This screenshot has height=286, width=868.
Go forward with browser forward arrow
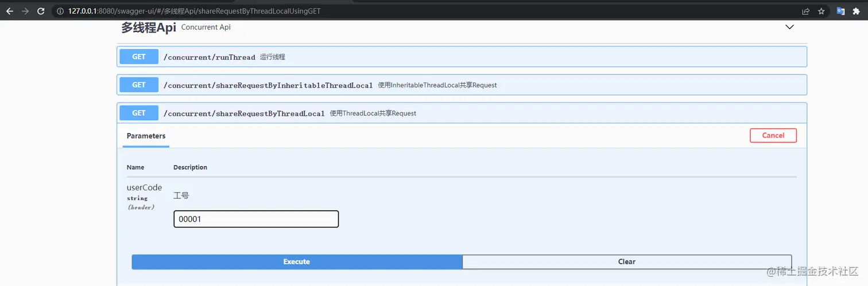coord(25,11)
